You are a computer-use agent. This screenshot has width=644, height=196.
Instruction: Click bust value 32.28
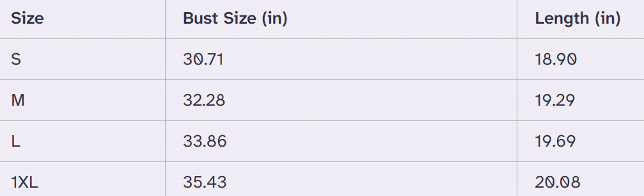click(x=204, y=100)
